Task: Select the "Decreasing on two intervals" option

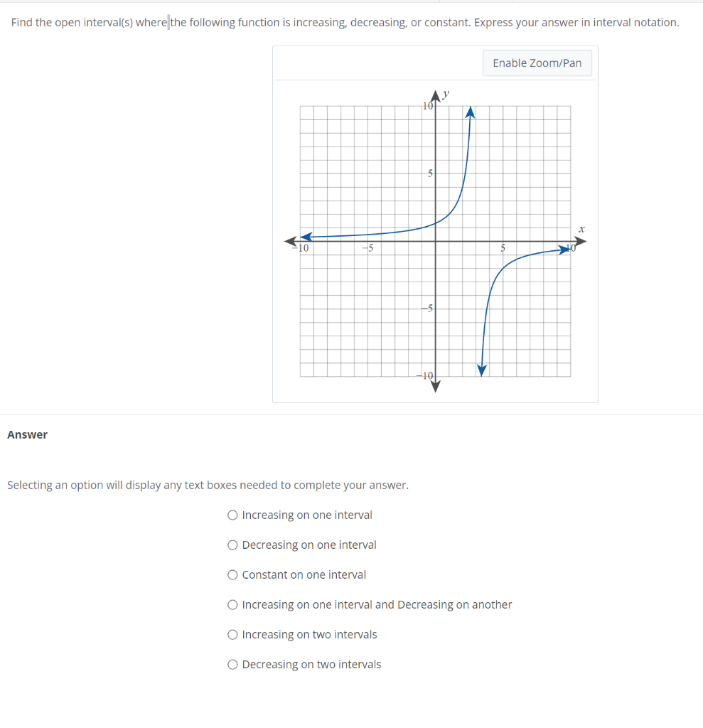Action: (232, 664)
